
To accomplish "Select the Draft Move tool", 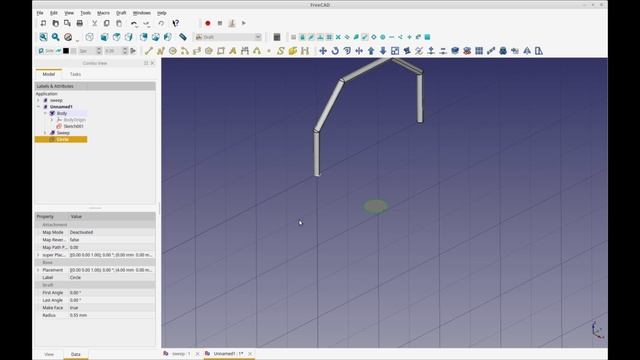I will coord(323,51).
